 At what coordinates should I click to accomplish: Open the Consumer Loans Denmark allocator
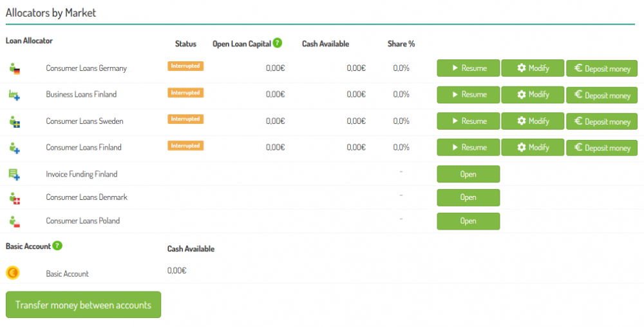pyautogui.click(x=468, y=197)
